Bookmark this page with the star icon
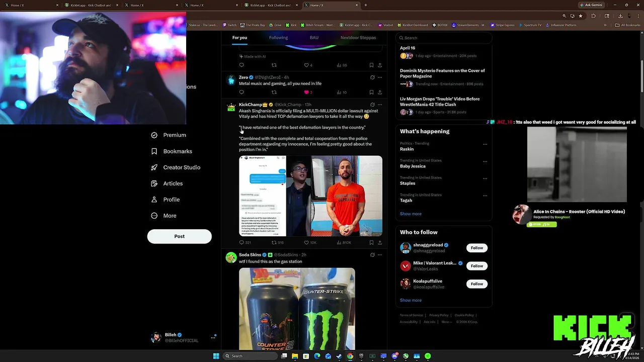Screen dimensions: 644x362 coord(581,16)
